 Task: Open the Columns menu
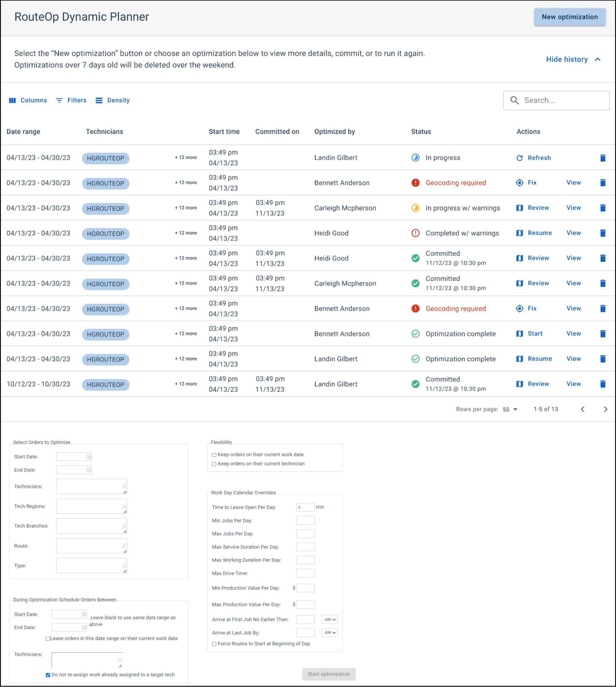tap(28, 100)
